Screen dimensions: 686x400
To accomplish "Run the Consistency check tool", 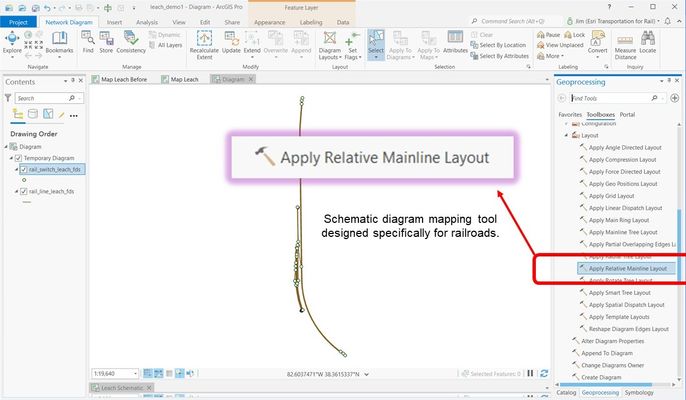I will click(x=131, y=42).
